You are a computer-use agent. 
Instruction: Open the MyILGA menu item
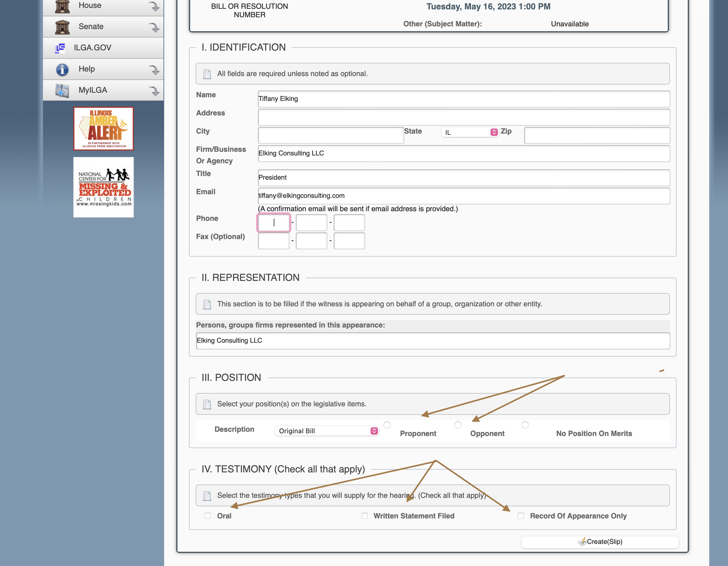[x=93, y=90]
